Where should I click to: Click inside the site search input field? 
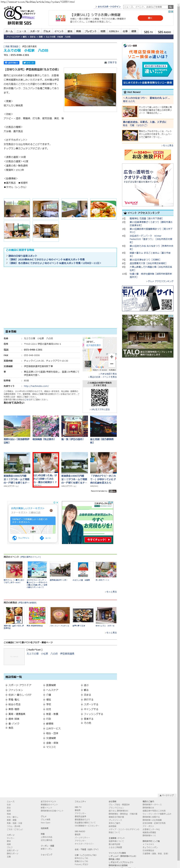pyautogui.click(x=145, y=7)
